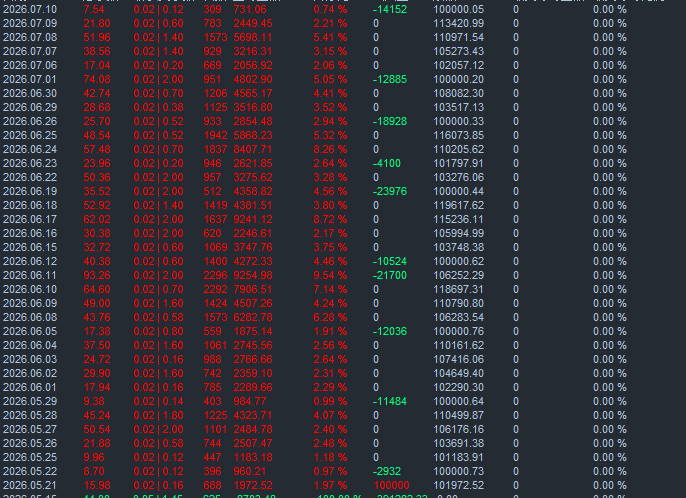Click the value 2359.10 in the 2026.06.02 row
The width and height of the screenshot is (686, 498).
coord(252,373)
